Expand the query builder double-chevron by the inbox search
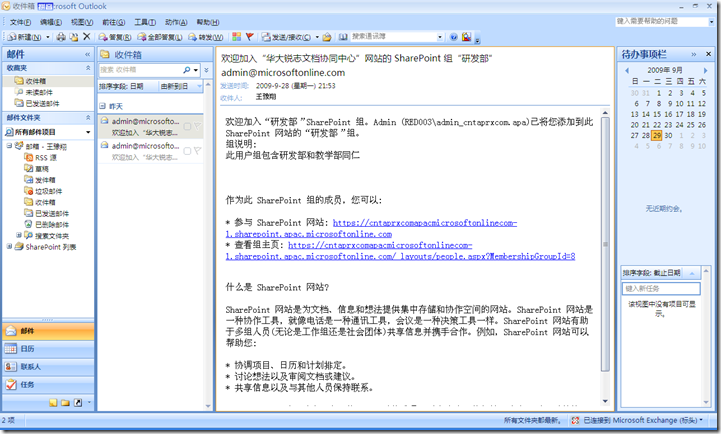Screen dimensions: 721x434 [206, 70]
